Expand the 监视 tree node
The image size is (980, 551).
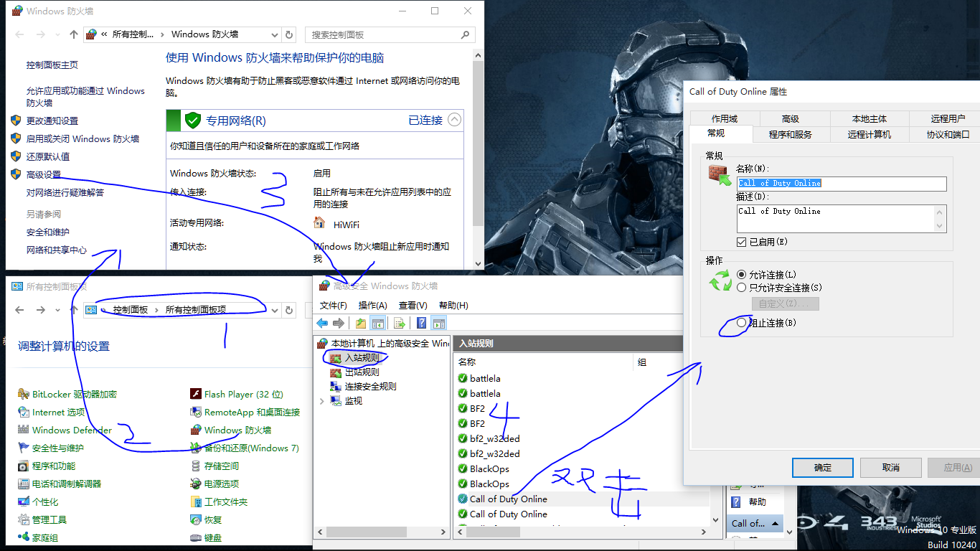[322, 401]
